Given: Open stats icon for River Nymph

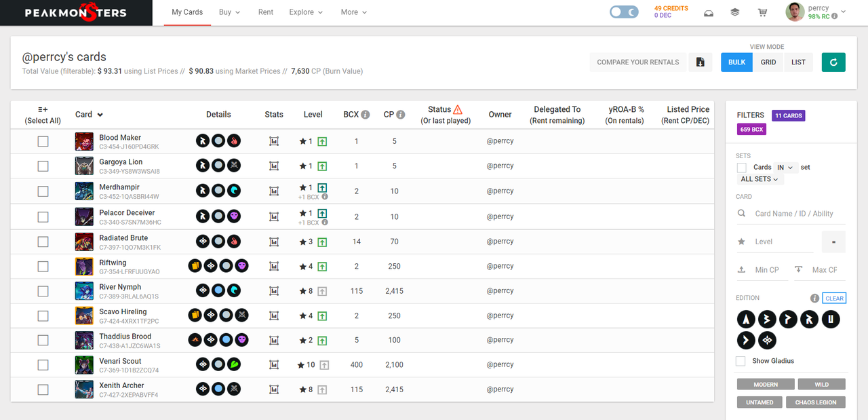Looking at the screenshot, I should click(274, 291).
